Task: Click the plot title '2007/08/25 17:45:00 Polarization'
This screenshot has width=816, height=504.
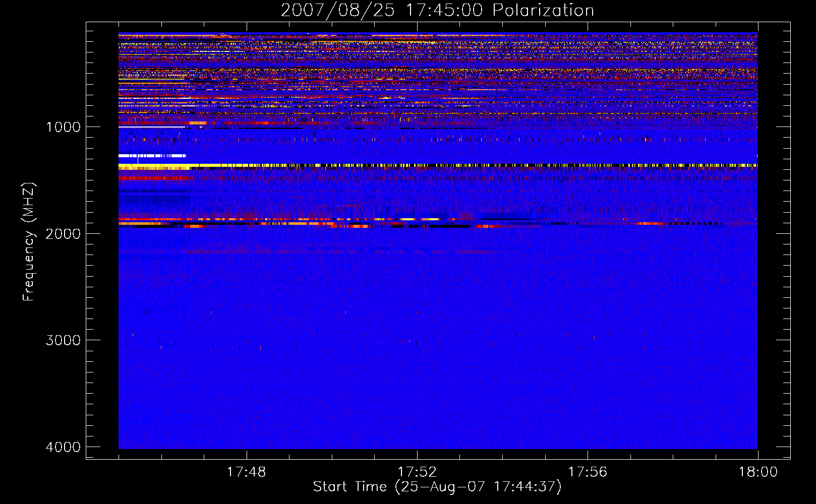Action: [x=437, y=10]
